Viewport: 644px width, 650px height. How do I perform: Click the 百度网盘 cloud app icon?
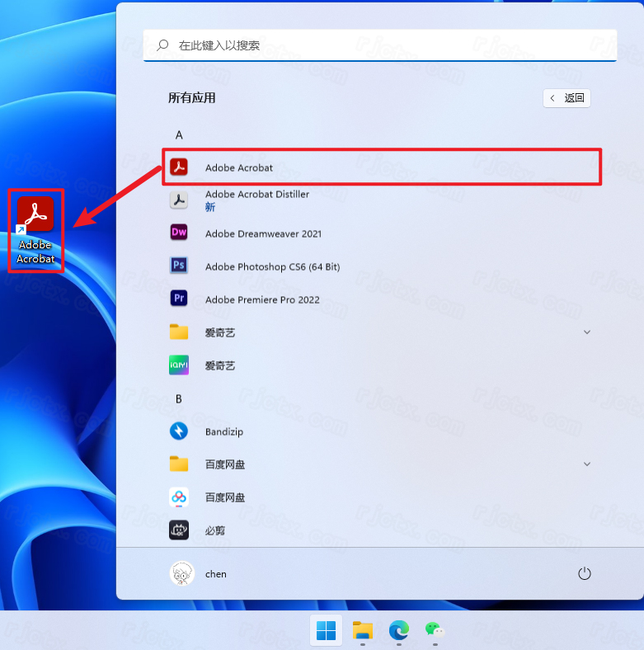coord(179,497)
